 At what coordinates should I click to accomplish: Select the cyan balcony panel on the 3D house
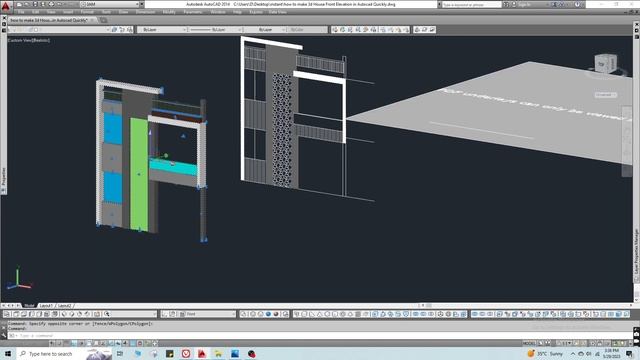[173, 167]
